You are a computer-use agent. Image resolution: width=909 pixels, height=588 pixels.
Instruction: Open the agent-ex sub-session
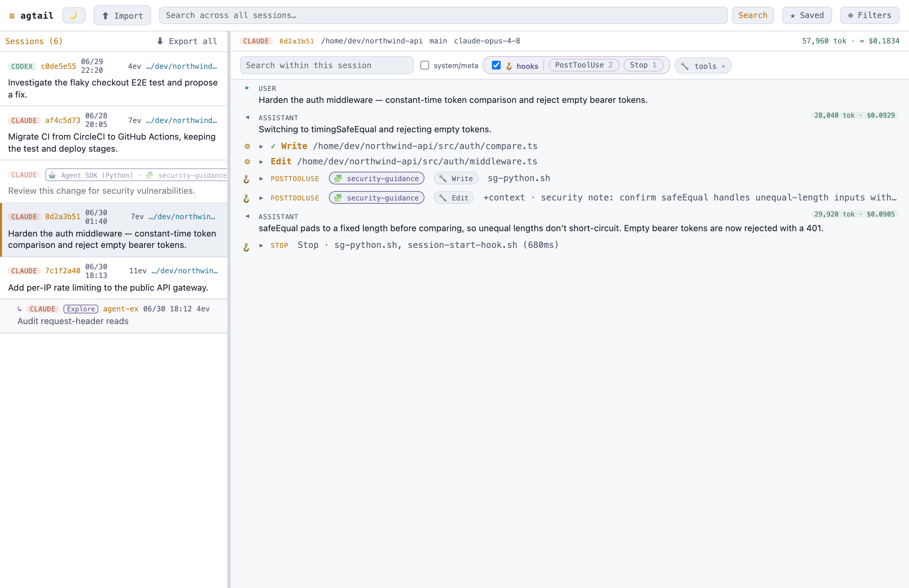coord(114,316)
